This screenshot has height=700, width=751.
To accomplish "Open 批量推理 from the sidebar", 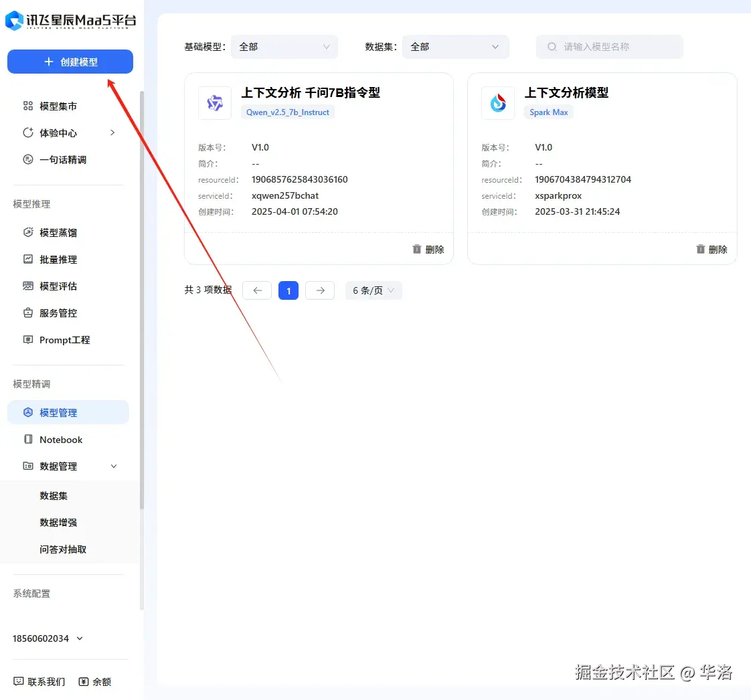I will [x=58, y=259].
